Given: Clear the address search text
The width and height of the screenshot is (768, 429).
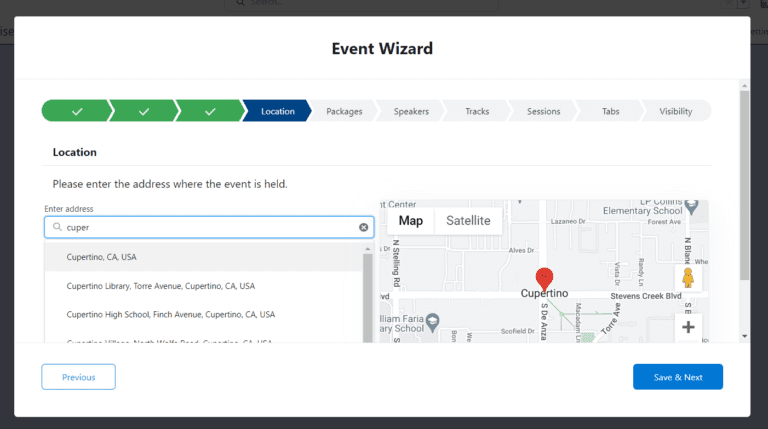Looking at the screenshot, I should tap(363, 227).
